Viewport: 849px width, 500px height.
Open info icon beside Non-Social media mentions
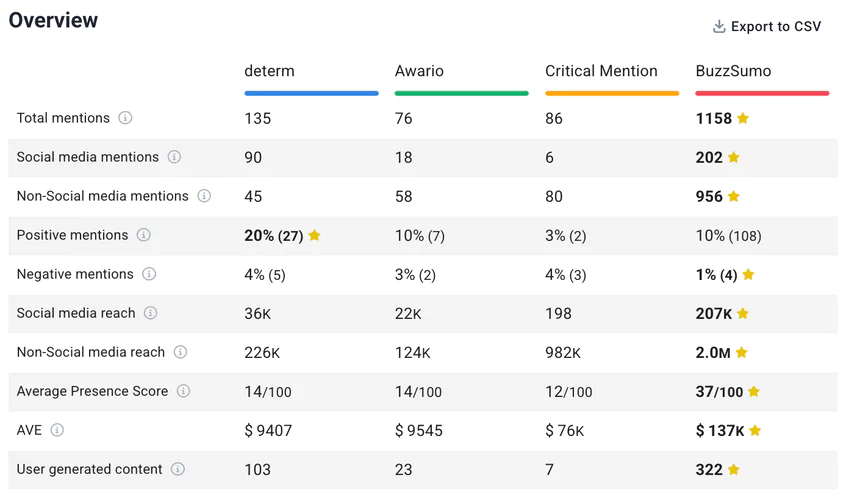coord(204,196)
